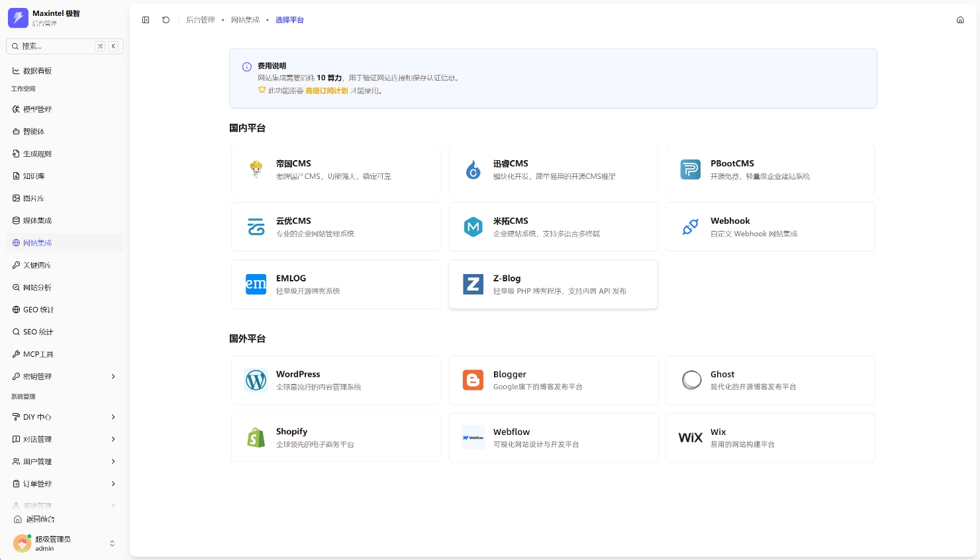The height and width of the screenshot is (560, 980).
Task: Open the 超级管理员 account switcher
Action: coord(112,543)
